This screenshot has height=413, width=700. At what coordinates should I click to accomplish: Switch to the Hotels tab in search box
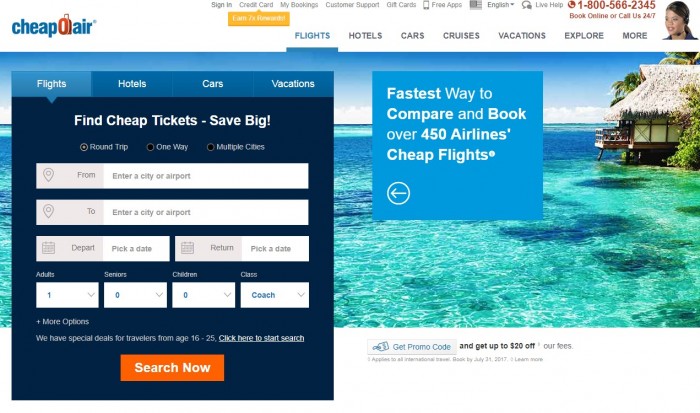tap(132, 83)
